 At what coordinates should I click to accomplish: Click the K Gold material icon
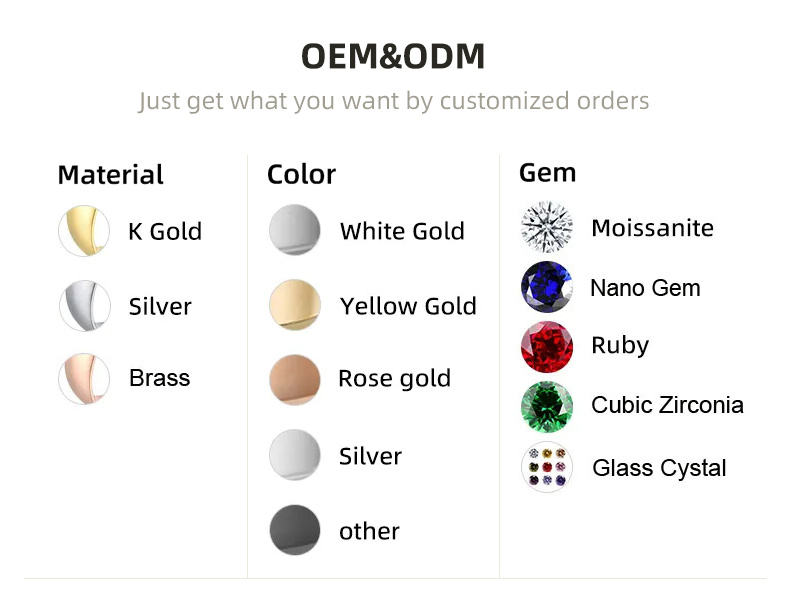(84, 231)
